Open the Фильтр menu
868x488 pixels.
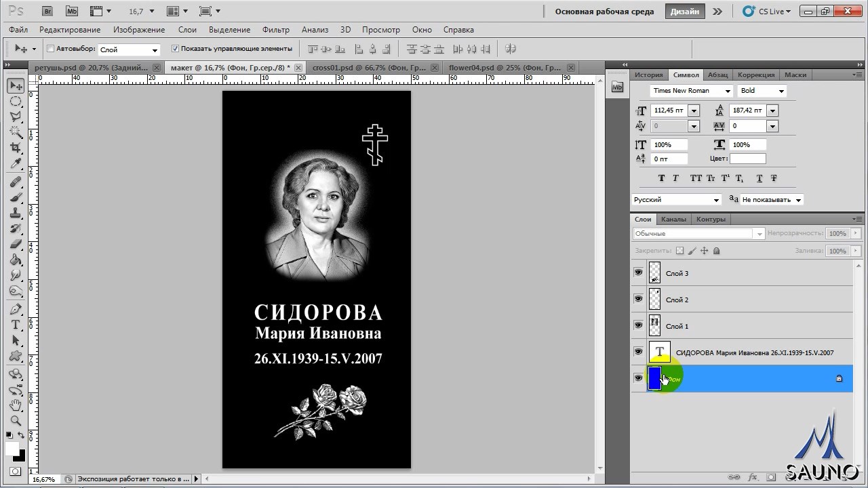275,30
